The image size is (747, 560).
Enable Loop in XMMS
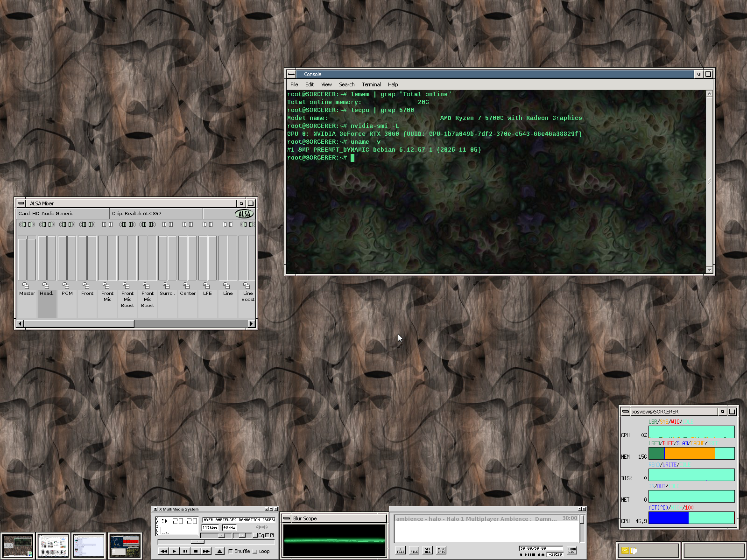(x=261, y=551)
